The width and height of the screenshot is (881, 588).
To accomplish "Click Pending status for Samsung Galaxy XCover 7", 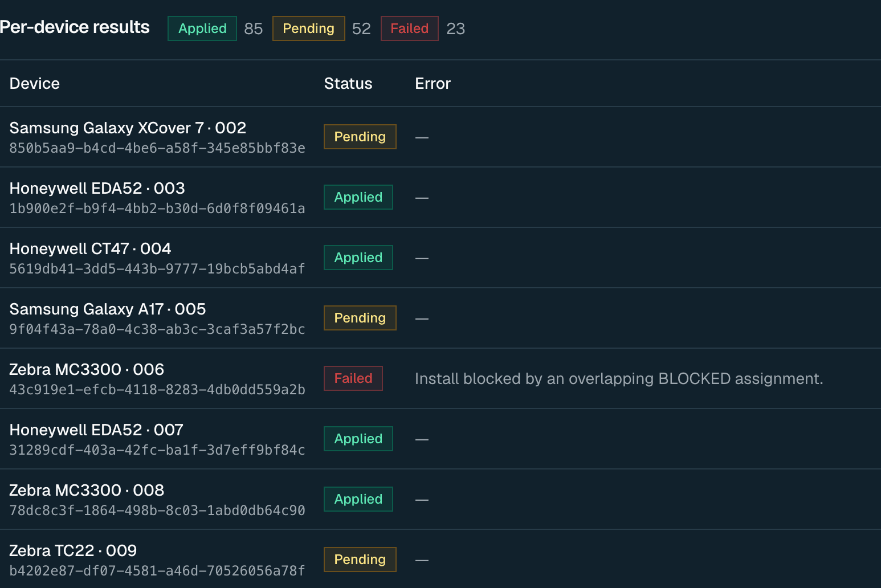I will click(360, 137).
